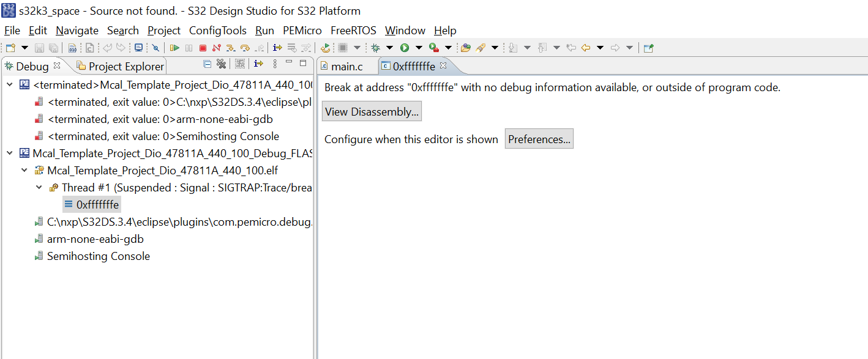The height and width of the screenshot is (359, 868).
Task: Restart the current debug session
Action: (325, 47)
